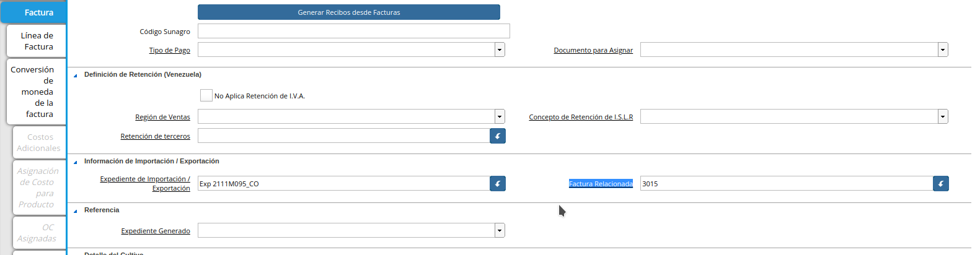The width and height of the screenshot is (980, 255).
Task: Click the Factura Relacionada field with 3015
Action: point(786,184)
